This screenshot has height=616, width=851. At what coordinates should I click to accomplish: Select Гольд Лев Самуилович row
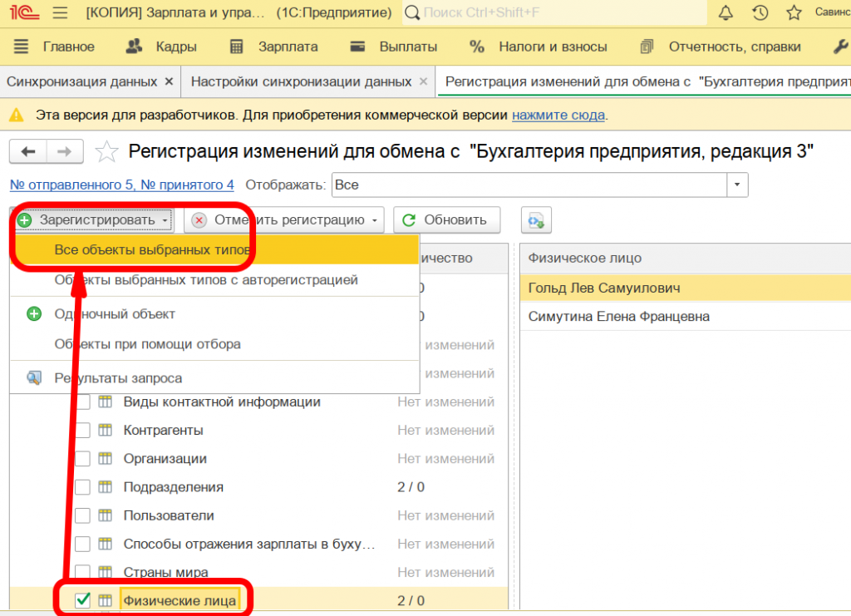tap(686, 288)
